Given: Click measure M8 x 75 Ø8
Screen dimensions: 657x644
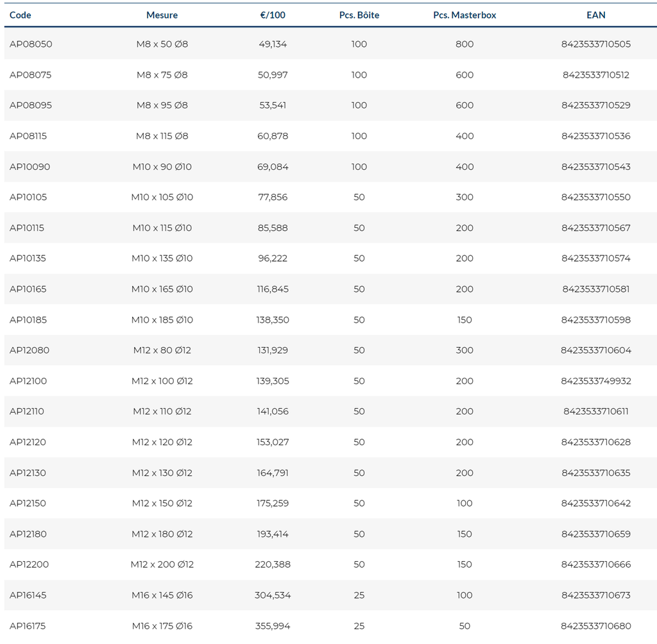Looking at the screenshot, I should (162, 75).
